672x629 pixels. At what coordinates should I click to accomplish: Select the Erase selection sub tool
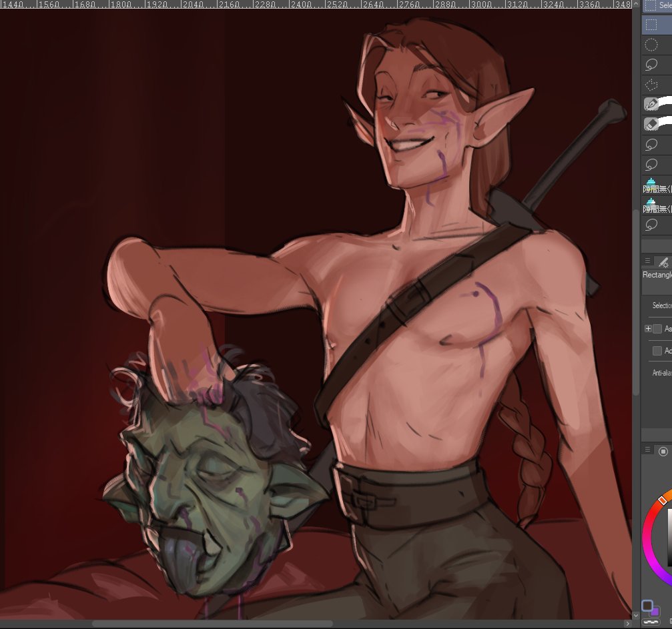[x=657, y=124]
